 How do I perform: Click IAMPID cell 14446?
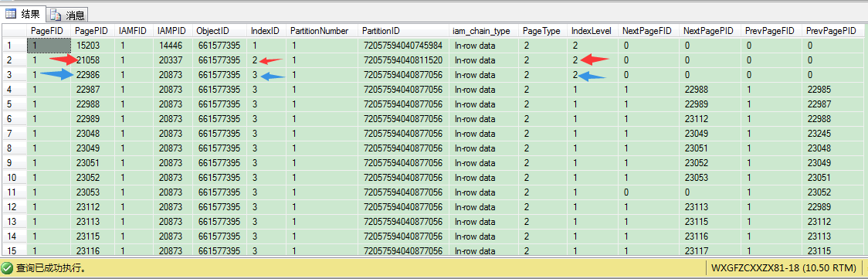[173, 46]
